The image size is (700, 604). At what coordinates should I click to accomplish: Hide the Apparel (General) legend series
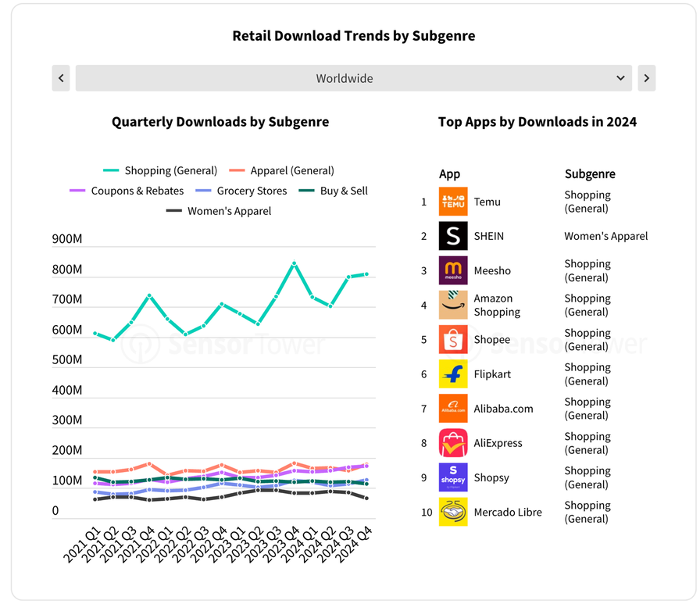point(281,170)
